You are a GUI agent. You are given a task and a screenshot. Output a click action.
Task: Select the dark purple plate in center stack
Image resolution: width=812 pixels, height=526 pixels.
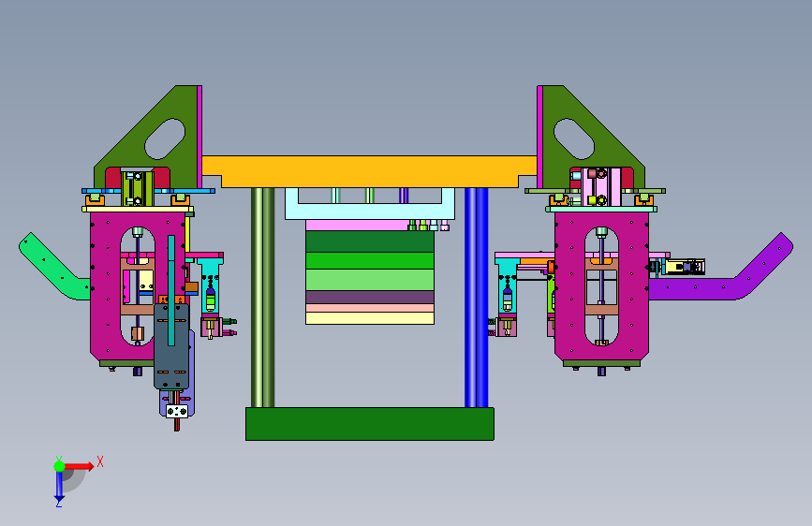pyautogui.click(x=370, y=298)
